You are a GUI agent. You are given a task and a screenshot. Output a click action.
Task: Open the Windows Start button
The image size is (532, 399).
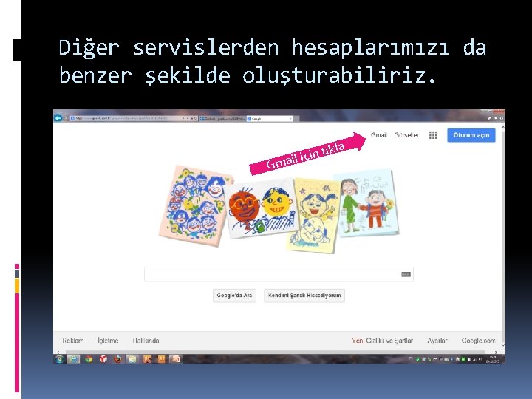point(59,359)
